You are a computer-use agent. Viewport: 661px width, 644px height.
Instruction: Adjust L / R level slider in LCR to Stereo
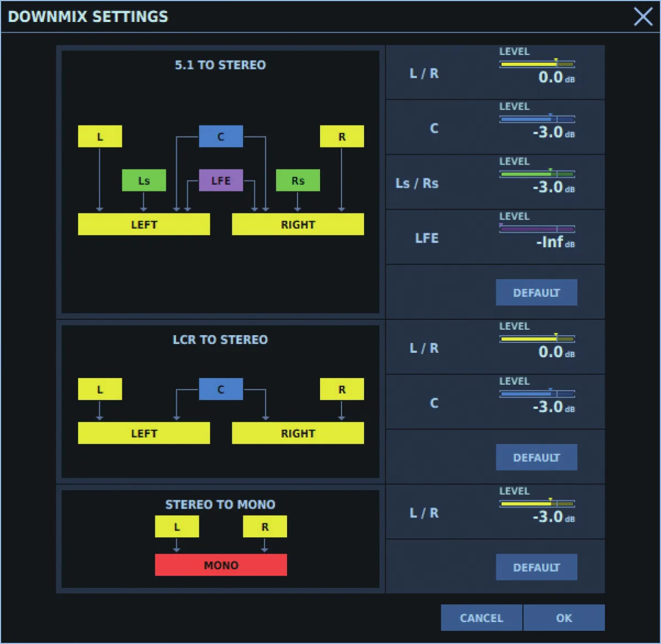(x=537, y=339)
